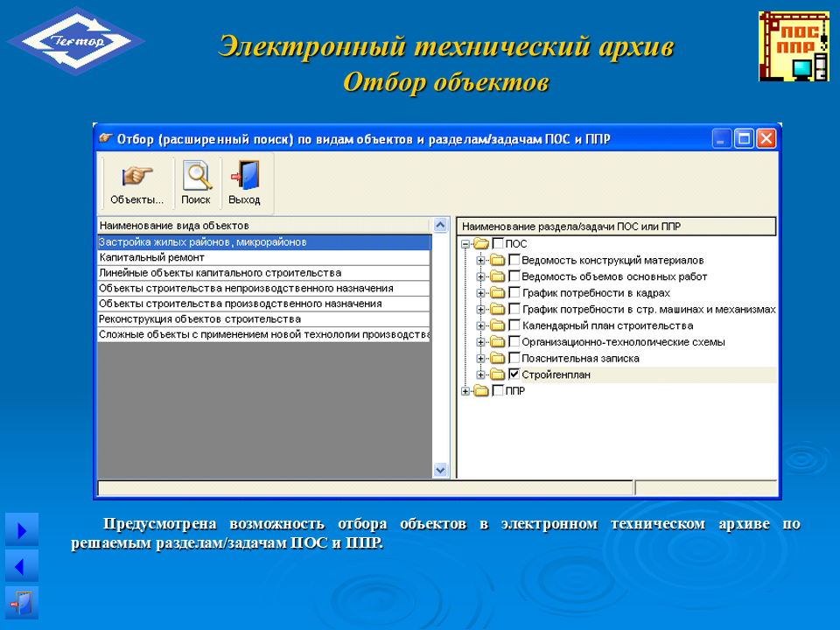
Task: Click the Тектор company logo
Action: (75, 41)
